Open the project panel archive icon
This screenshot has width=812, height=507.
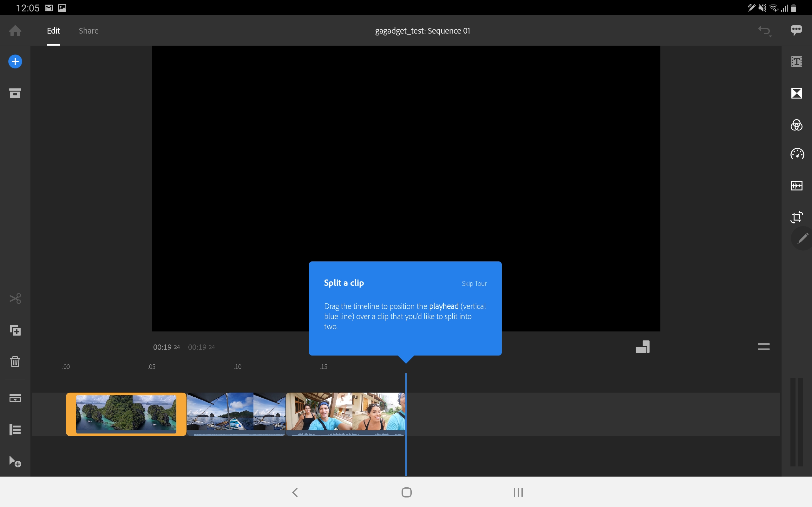[15, 93]
